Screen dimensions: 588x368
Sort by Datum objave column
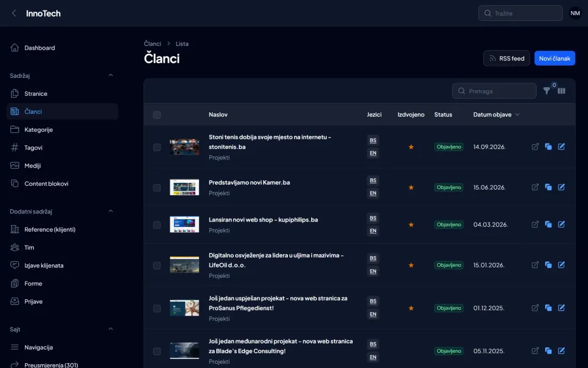click(496, 115)
